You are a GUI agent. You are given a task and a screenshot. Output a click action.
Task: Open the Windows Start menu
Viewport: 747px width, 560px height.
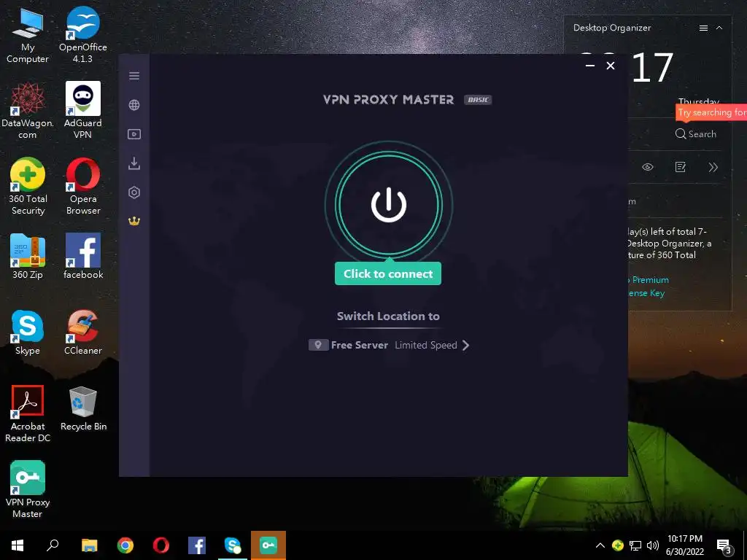pos(18,545)
